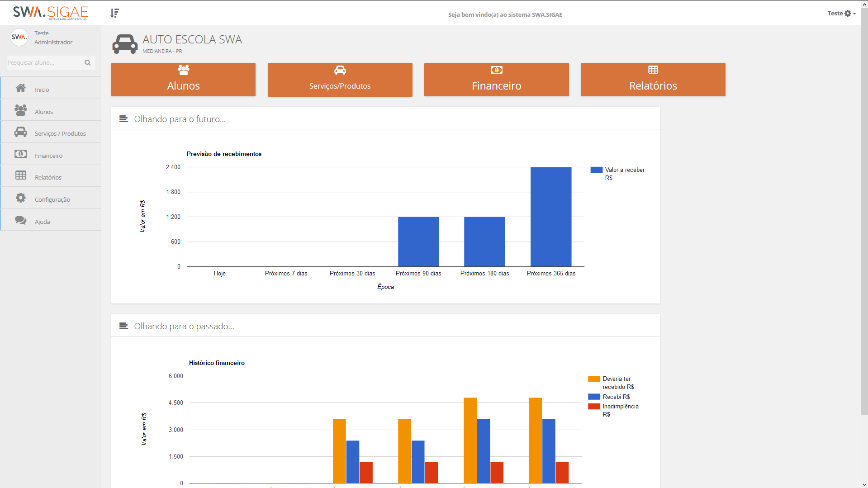Click the Inadimplência red legend swatch
Image resolution: width=868 pixels, height=488 pixels.
594,407
